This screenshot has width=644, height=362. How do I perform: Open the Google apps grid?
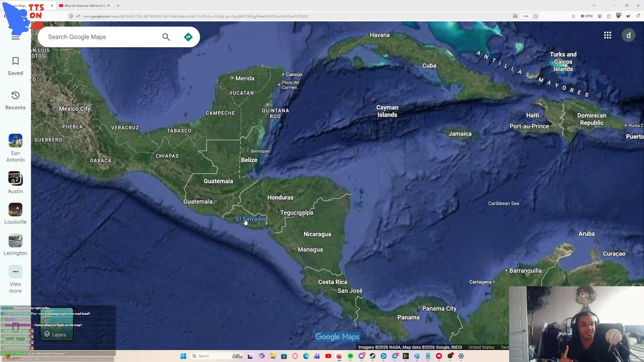pos(608,35)
